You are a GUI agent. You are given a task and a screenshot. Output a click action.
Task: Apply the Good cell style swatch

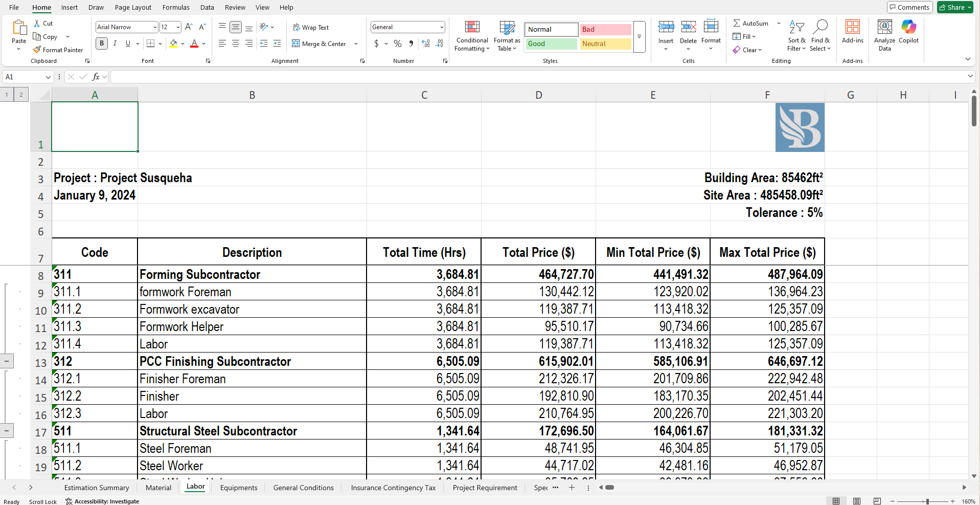click(552, 44)
